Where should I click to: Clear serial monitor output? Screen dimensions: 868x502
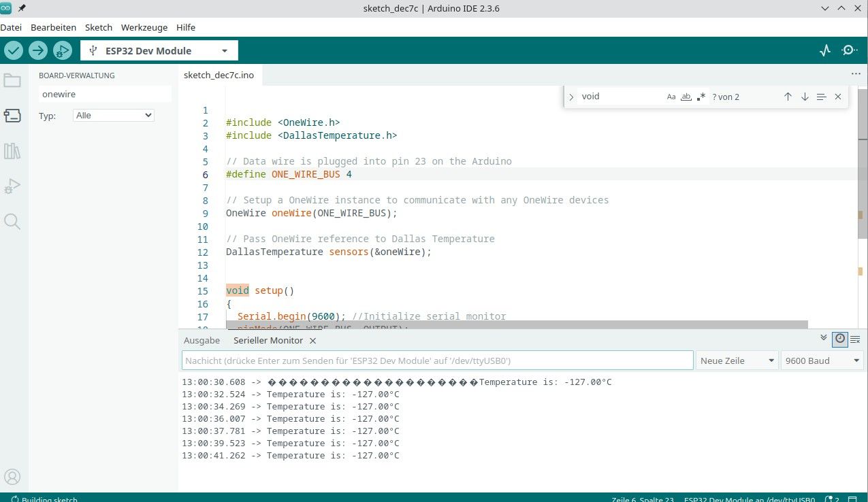855,339
